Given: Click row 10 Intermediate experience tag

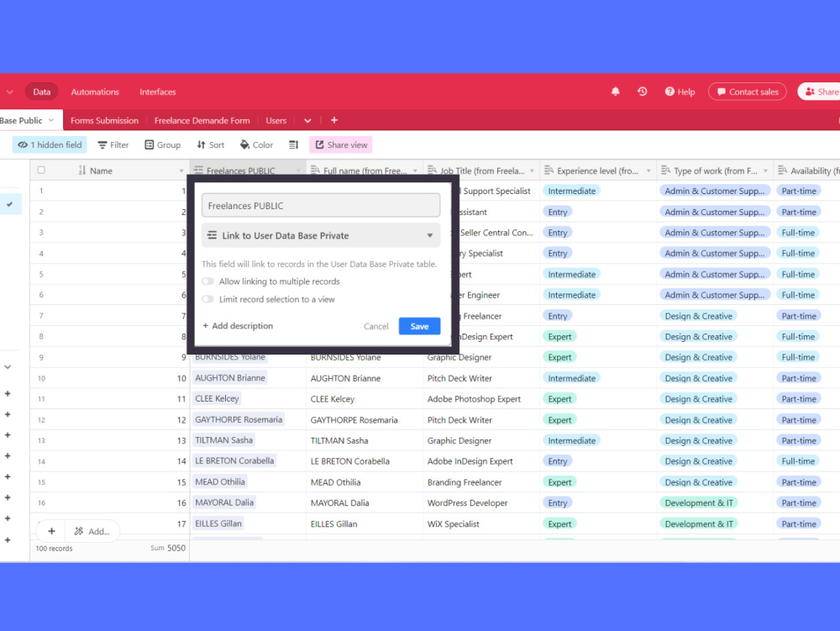Looking at the screenshot, I should coord(571,378).
